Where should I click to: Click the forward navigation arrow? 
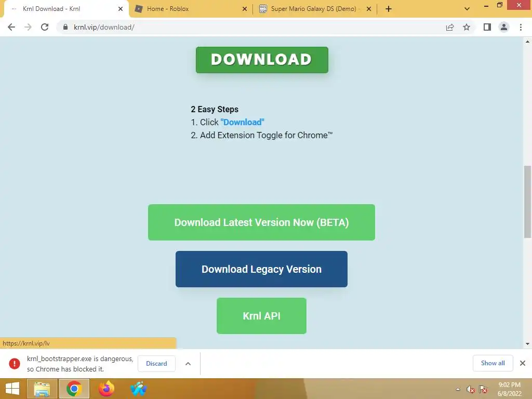(28, 27)
